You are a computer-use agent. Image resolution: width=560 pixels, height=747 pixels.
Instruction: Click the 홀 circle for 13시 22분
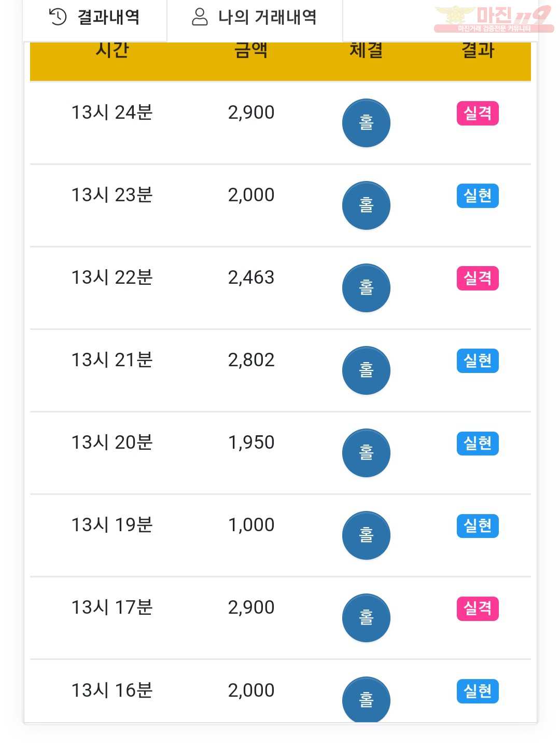pos(366,288)
